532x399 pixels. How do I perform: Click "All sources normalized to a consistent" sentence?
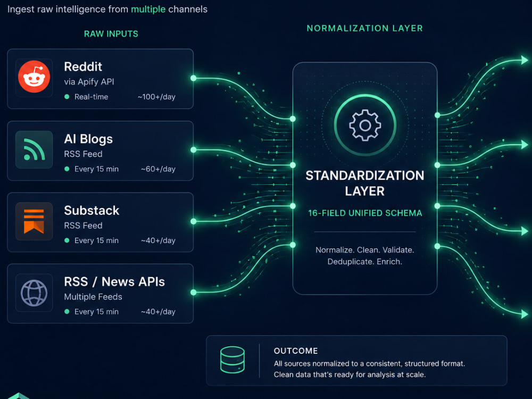[x=369, y=364]
